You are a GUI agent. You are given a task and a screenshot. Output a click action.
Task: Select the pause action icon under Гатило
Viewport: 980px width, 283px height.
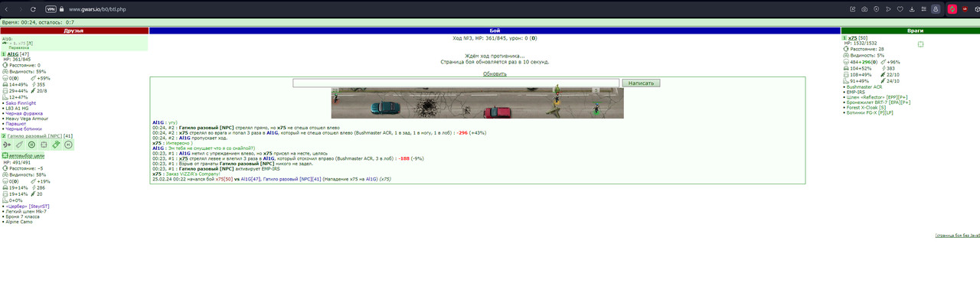[x=31, y=144]
